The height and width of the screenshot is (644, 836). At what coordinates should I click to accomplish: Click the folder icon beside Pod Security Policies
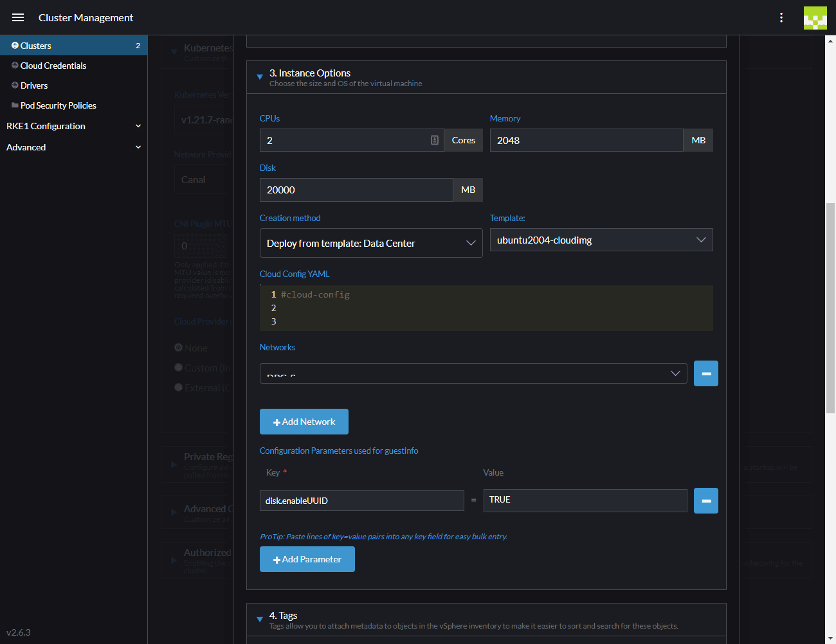[x=15, y=105]
